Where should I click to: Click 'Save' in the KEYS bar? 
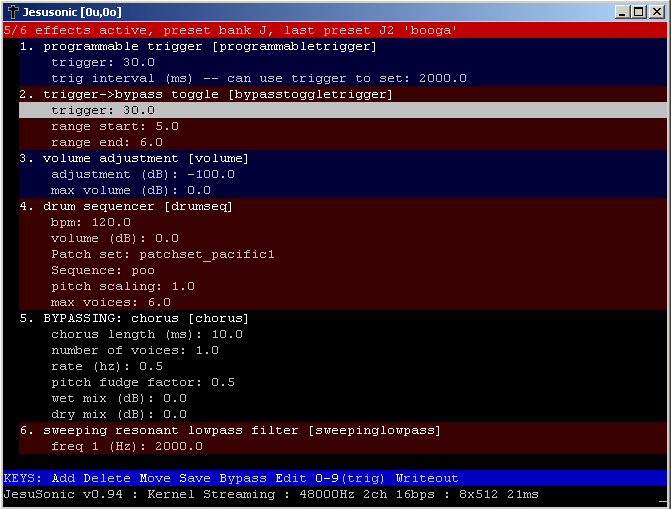tap(195, 478)
